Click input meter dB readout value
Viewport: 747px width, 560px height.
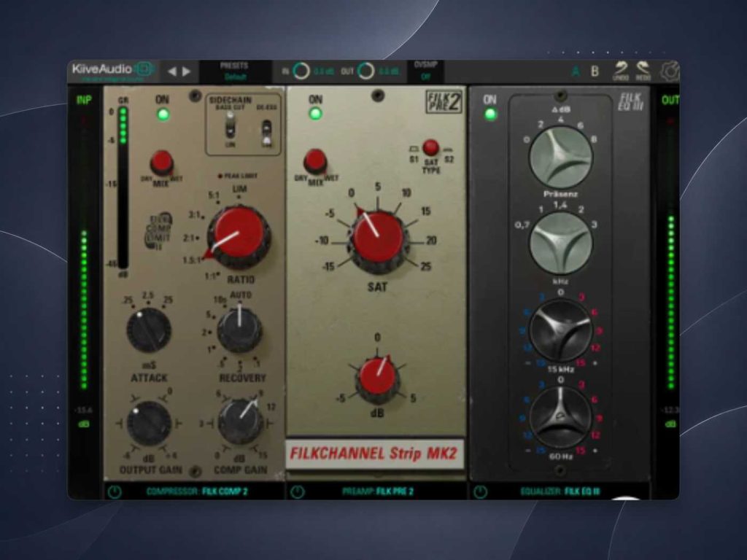coord(83,410)
